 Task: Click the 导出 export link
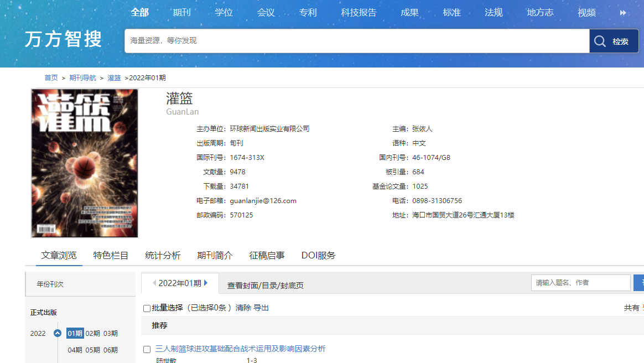[x=261, y=308]
